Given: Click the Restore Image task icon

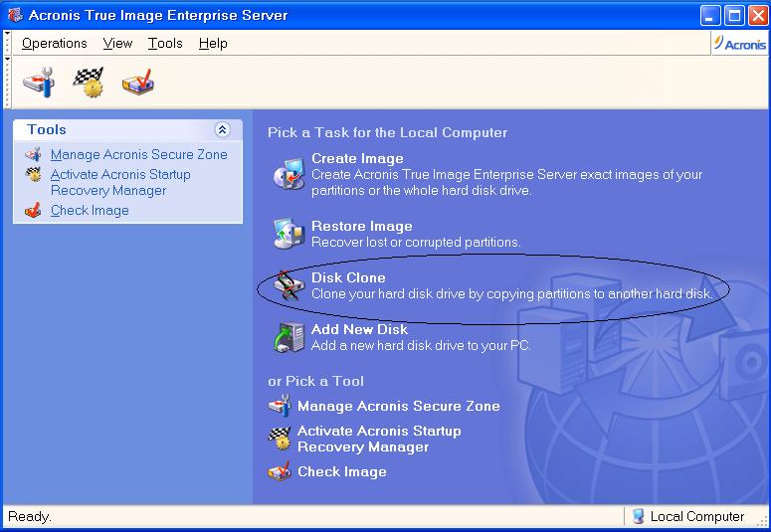Looking at the screenshot, I should click(x=289, y=233).
